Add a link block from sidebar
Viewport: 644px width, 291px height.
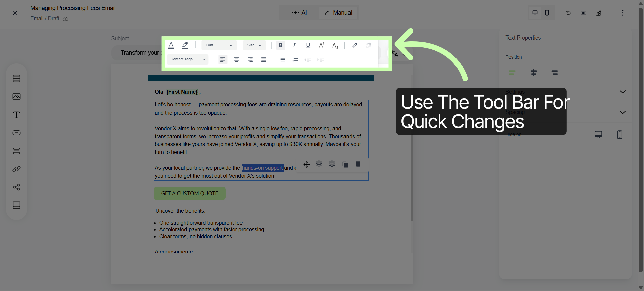(x=16, y=169)
